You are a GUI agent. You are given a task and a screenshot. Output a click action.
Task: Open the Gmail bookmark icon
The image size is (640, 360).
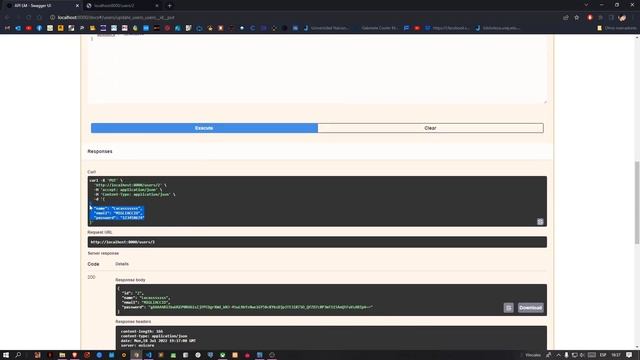7,28
